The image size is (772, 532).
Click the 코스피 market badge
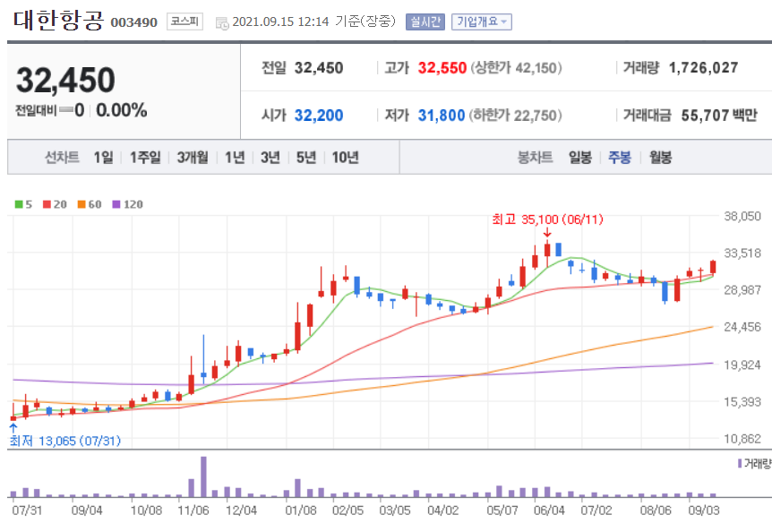[x=184, y=21]
